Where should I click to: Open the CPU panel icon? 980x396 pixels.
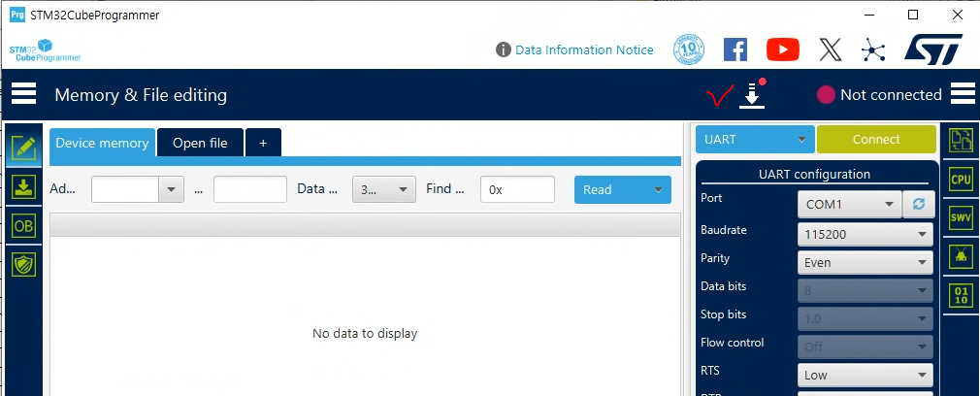961,179
